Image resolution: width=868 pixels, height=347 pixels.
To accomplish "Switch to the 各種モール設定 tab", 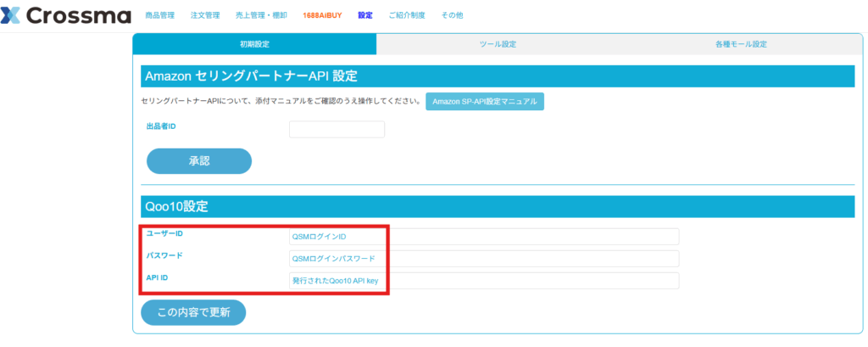I will pos(741,44).
